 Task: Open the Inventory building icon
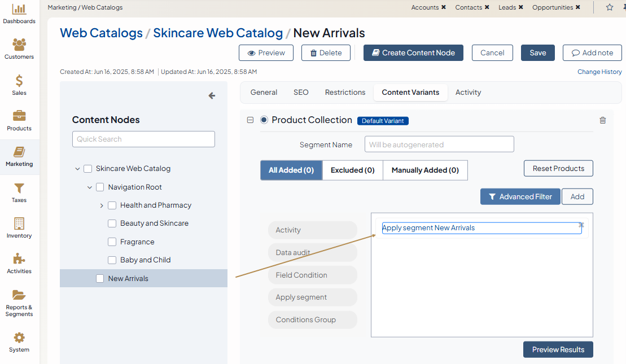pyautogui.click(x=19, y=223)
